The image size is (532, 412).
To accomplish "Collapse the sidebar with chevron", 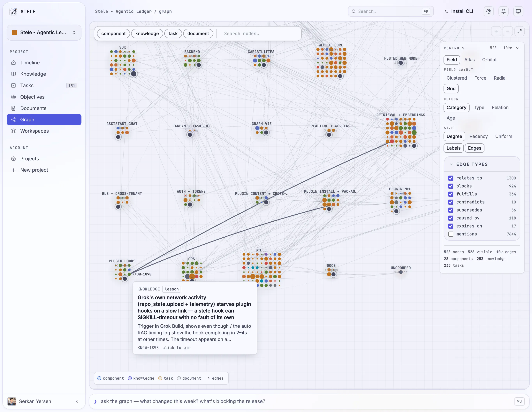I will tap(77, 401).
